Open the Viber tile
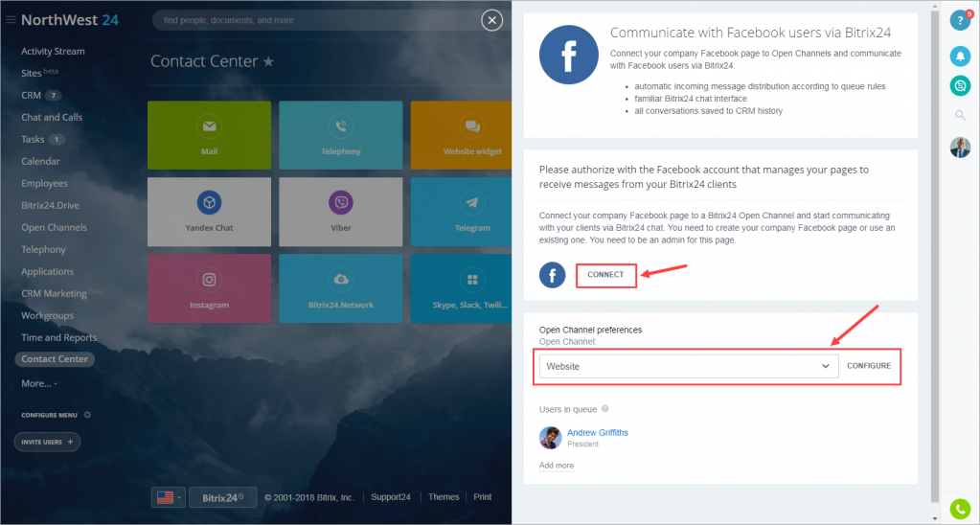 tap(341, 212)
